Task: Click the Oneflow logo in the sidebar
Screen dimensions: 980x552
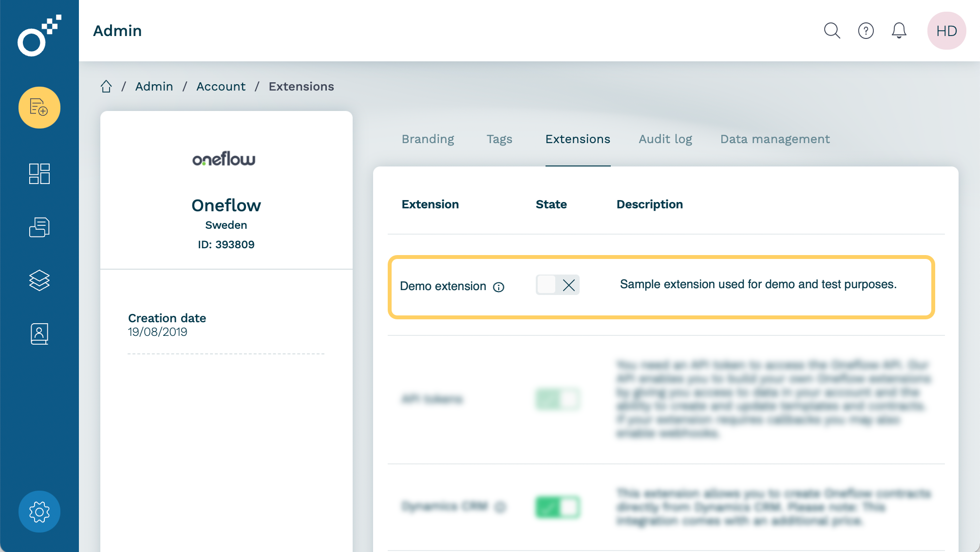Action: (39, 36)
